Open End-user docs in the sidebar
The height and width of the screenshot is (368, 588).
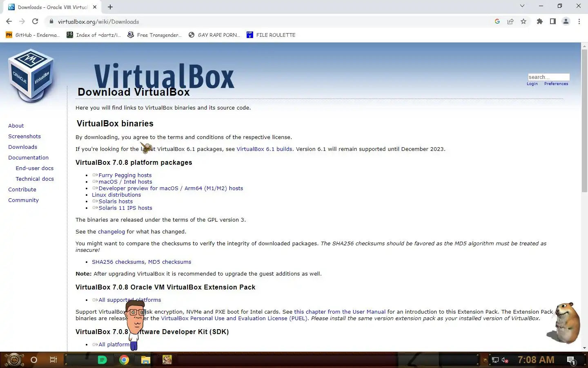pyautogui.click(x=34, y=168)
